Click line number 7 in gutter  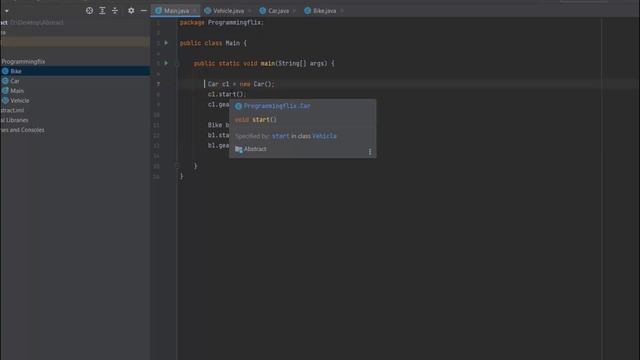[x=158, y=84]
